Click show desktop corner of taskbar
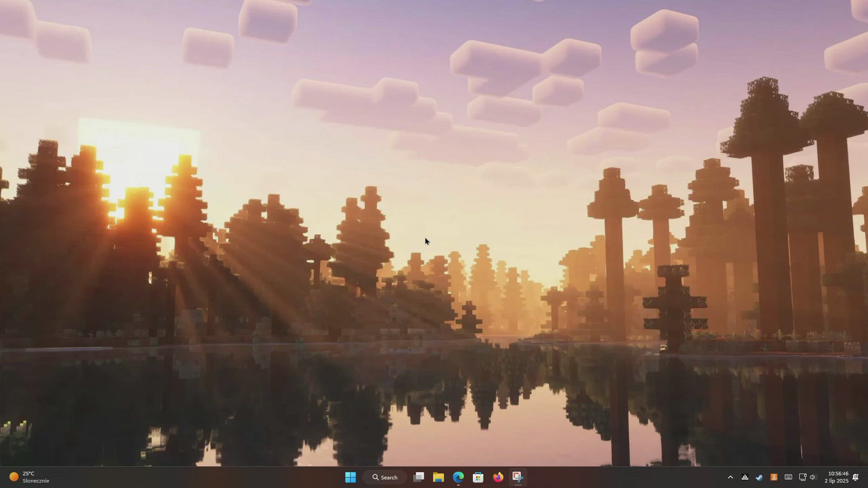Image resolution: width=868 pixels, height=488 pixels. [866, 477]
